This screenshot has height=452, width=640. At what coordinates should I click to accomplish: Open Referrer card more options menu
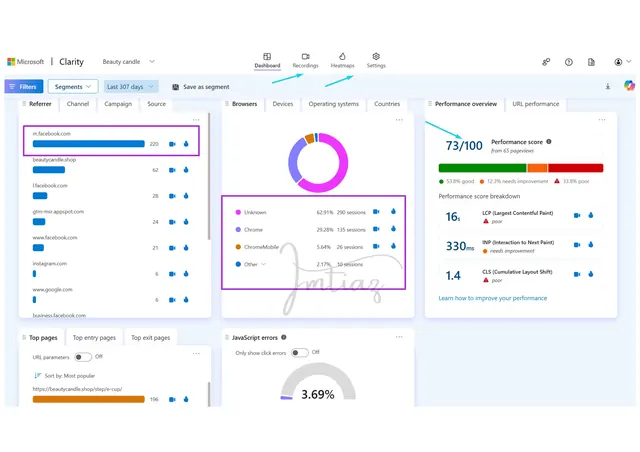tap(196, 120)
